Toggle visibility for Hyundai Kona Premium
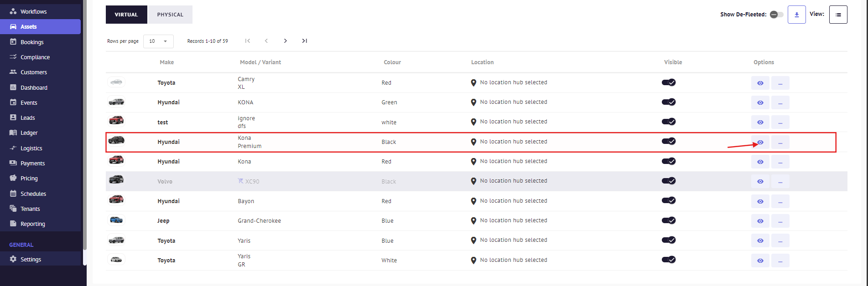Image resolution: width=868 pixels, height=286 pixels. click(x=669, y=141)
